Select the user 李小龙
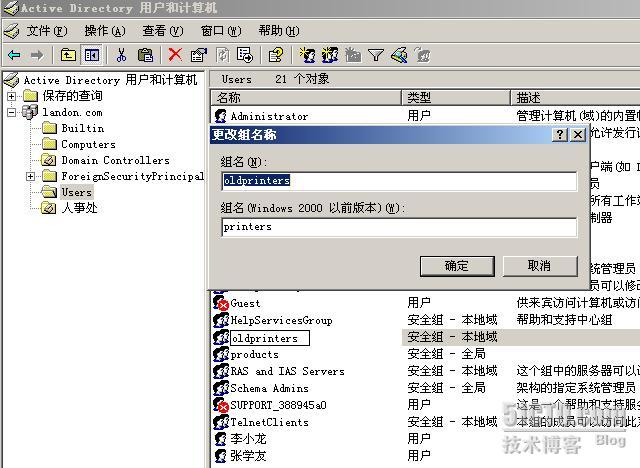 248,439
